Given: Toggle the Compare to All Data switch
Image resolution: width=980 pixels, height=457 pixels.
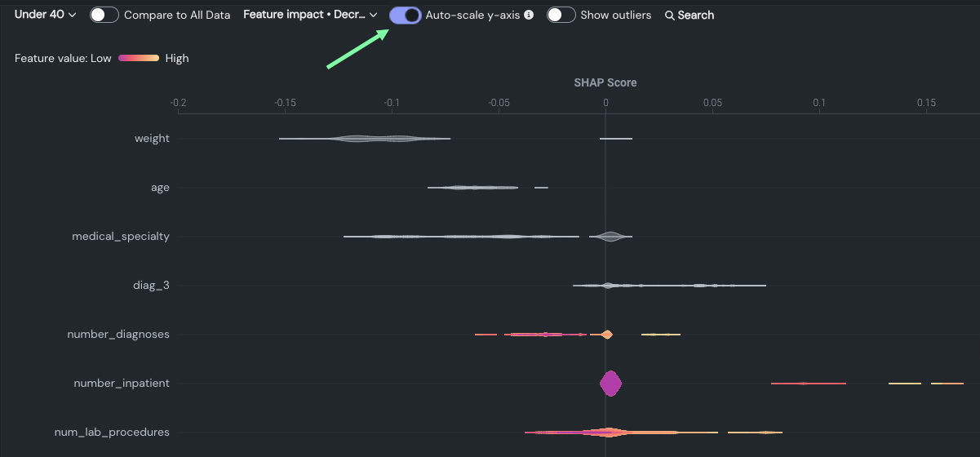Looking at the screenshot, I should click(x=104, y=15).
